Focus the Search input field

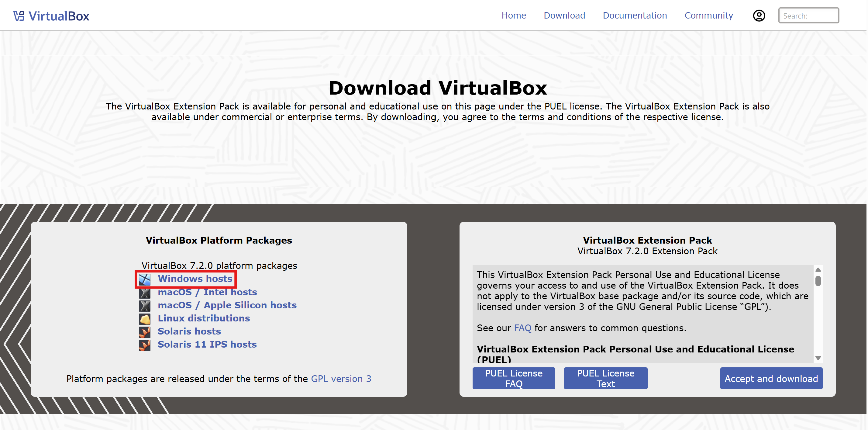pyautogui.click(x=808, y=16)
